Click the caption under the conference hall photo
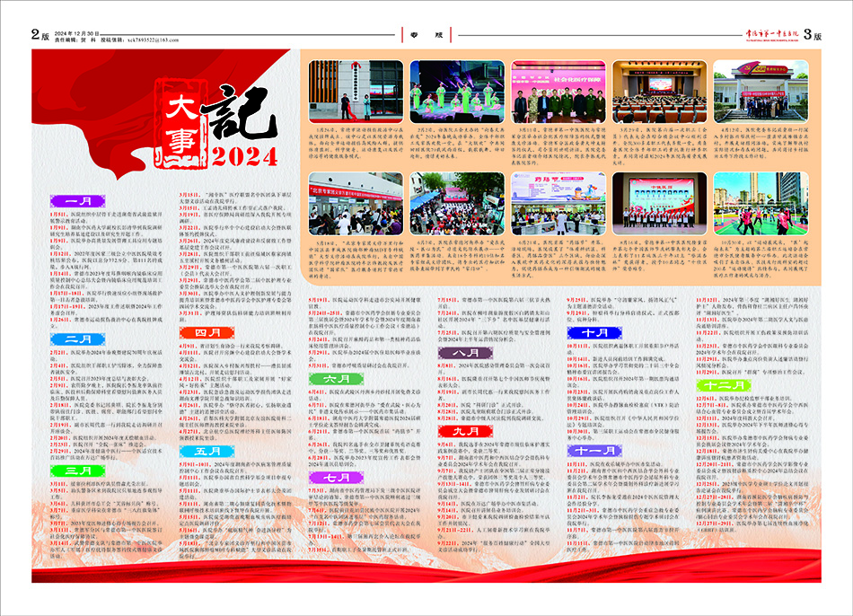 tap(659, 146)
